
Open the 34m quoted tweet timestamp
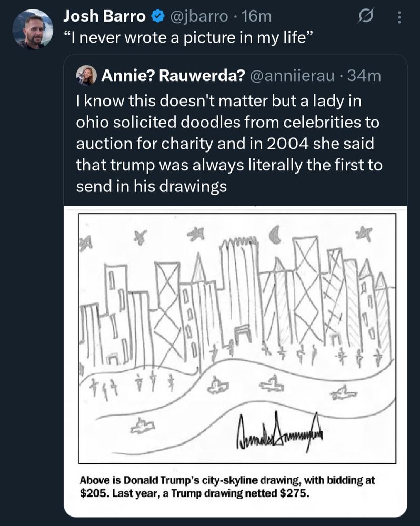(364, 76)
